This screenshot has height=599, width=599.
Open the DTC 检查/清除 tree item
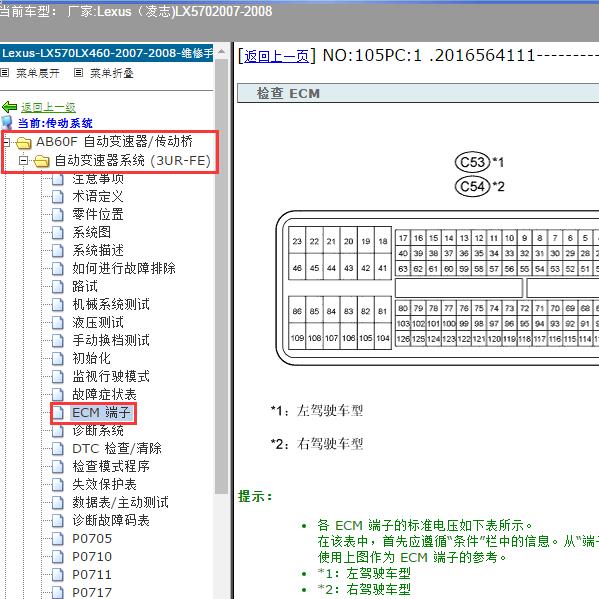click(x=117, y=448)
